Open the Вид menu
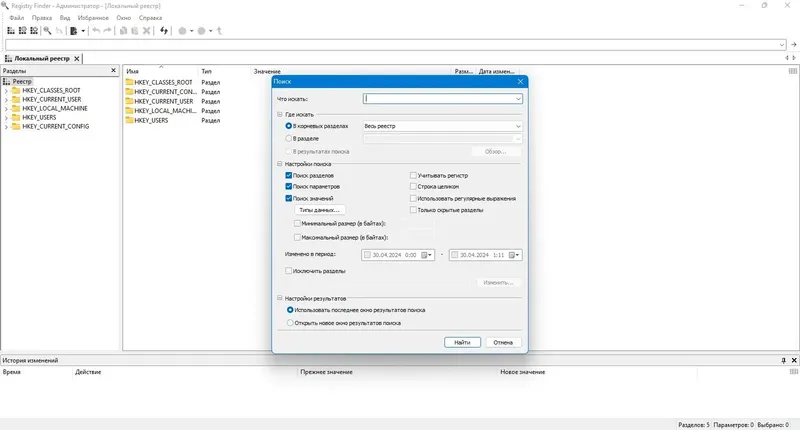The height and width of the screenshot is (430, 800). tap(65, 18)
